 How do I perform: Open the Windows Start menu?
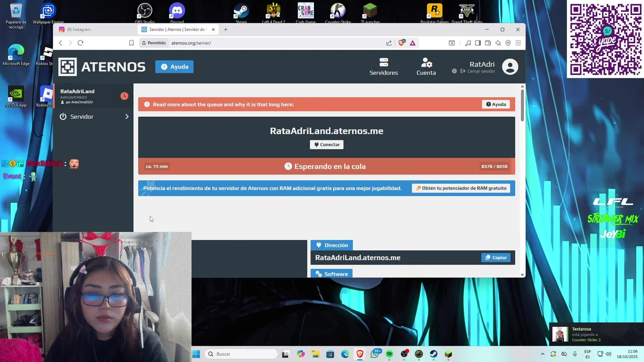tap(196, 354)
